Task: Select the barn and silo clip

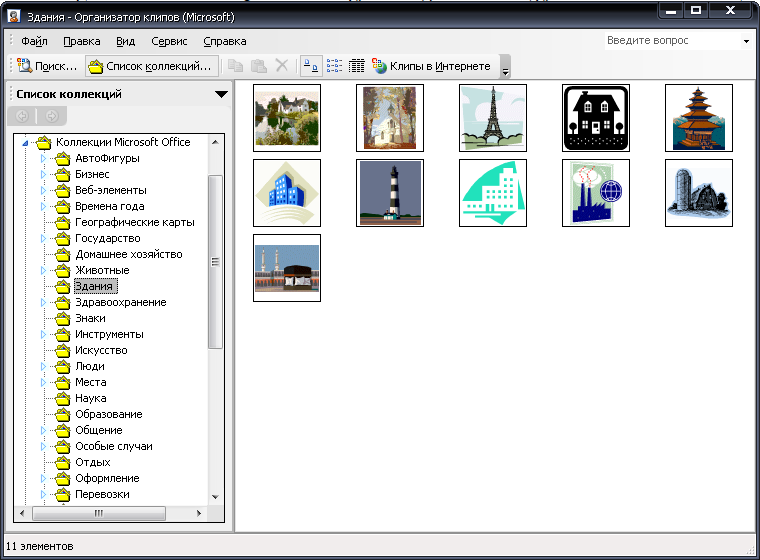Action: click(x=699, y=193)
